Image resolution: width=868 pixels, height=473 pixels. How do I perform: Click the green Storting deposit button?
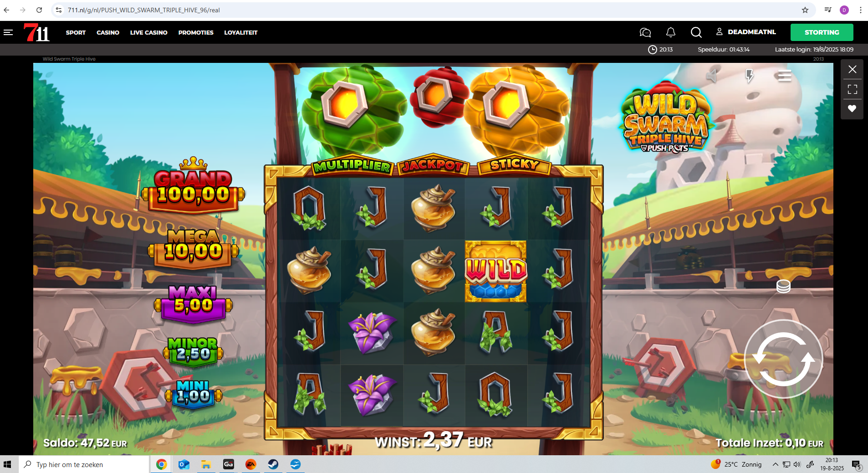click(822, 32)
